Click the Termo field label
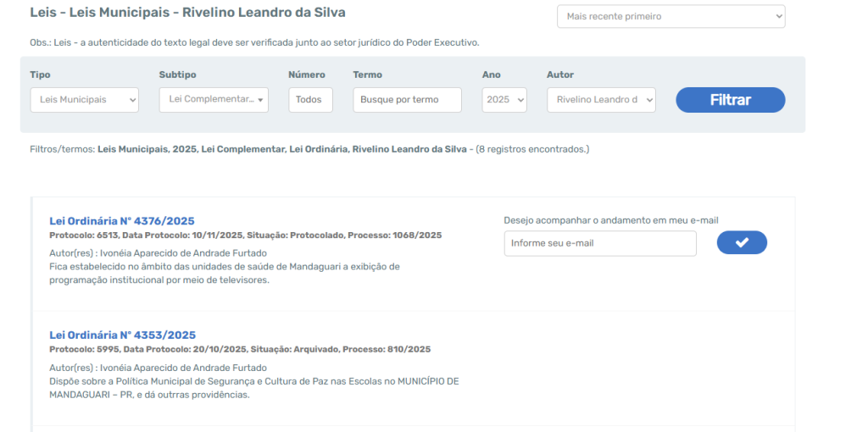The height and width of the screenshot is (432, 868). click(367, 75)
